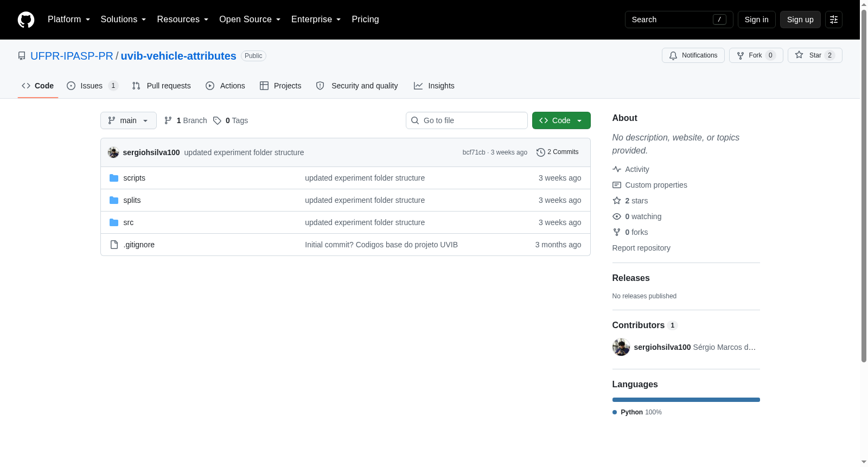Open the scripts folder
868x467 pixels.
pos(134,178)
